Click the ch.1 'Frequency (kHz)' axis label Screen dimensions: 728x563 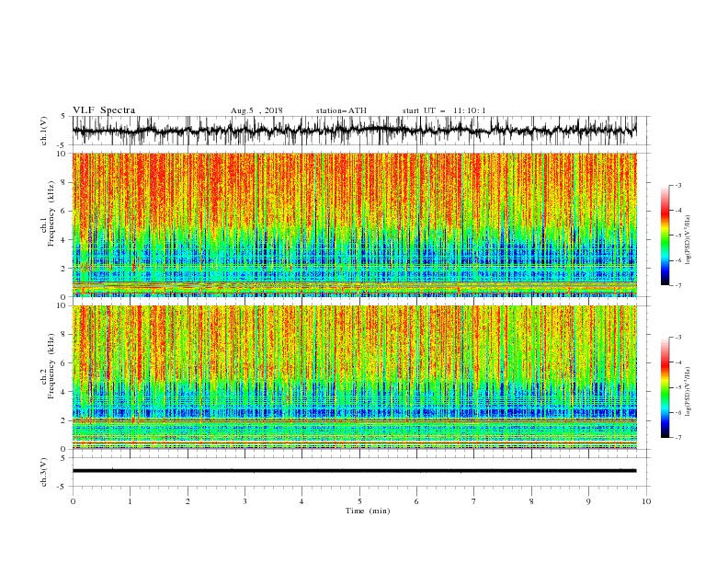(51, 214)
